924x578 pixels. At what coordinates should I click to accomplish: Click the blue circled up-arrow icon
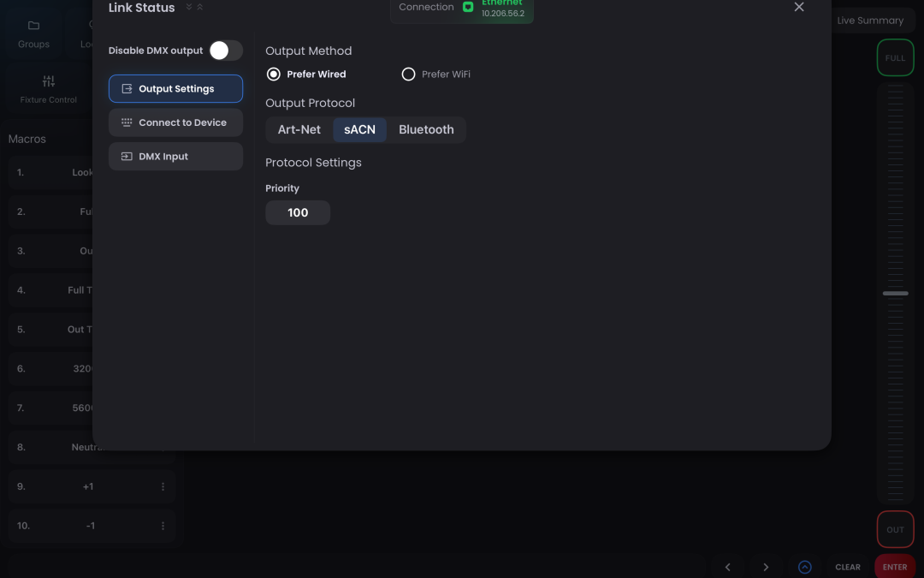[804, 567]
